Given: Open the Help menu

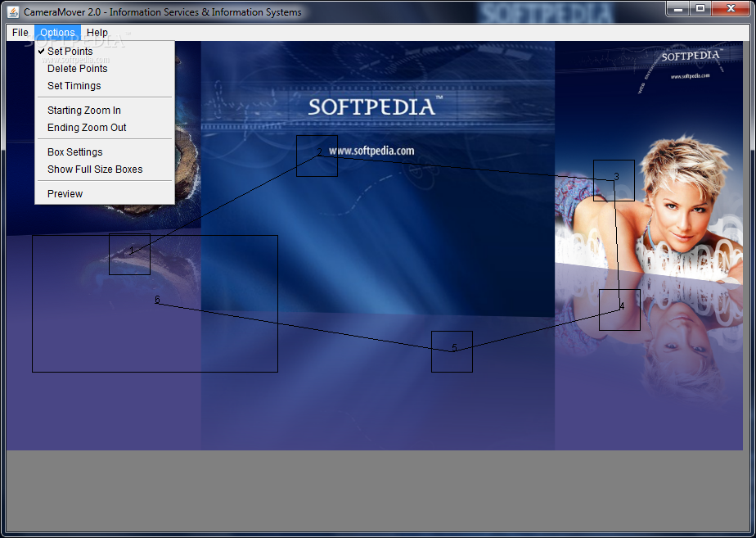Looking at the screenshot, I should (97, 32).
